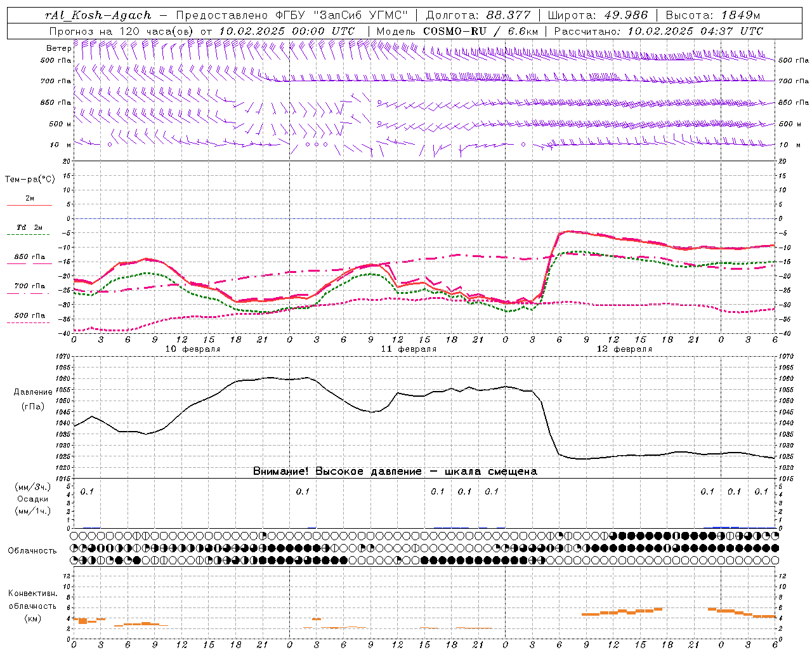Screen dimensions: 812x650
Task: Click the start time 10.02.2025 00:00 UTC
Action: click(x=287, y=31)
